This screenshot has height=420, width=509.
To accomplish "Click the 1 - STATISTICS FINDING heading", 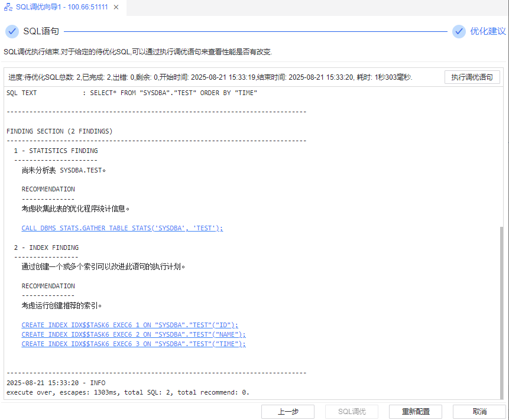I will pos(56,151).
